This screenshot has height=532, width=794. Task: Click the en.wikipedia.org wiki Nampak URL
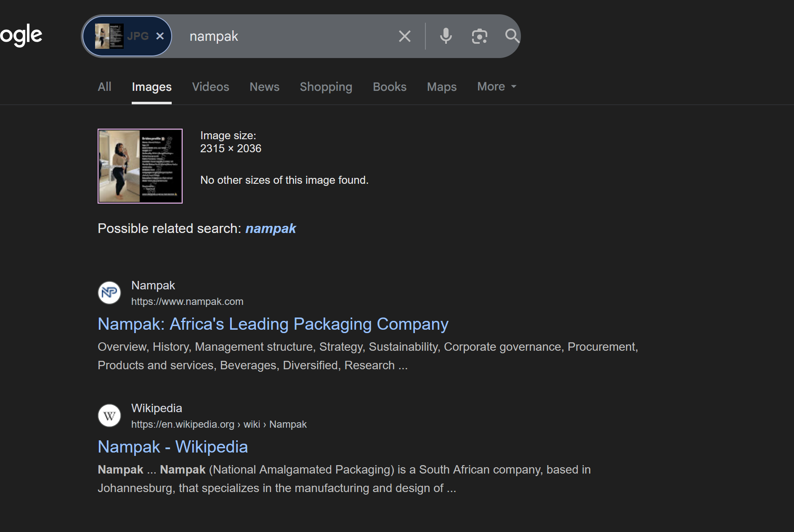[219, 424]
